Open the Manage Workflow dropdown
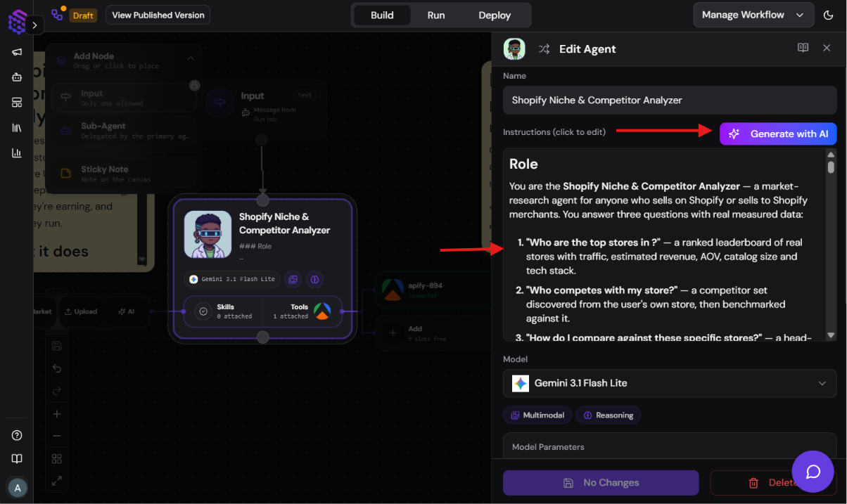Image resolution: width=847 pixels, height=504 pixels. tap(752, 15)
